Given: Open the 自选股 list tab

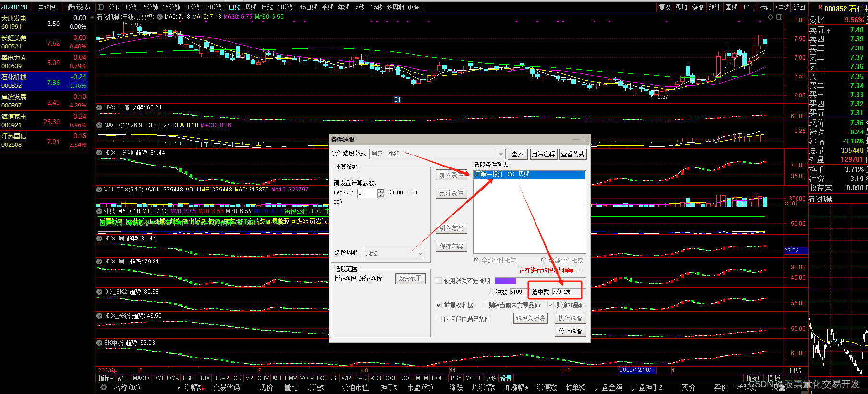Looking at the screenshot, I should 47,7.
